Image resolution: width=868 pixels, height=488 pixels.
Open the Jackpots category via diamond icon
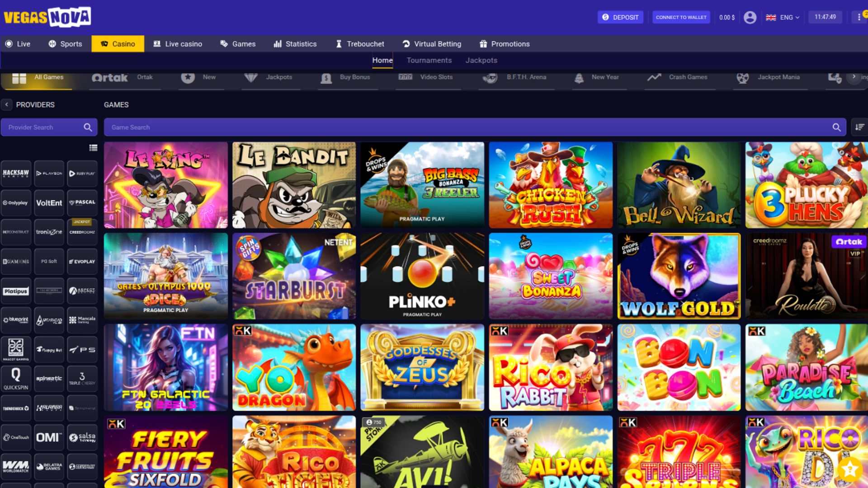point(251,77)
